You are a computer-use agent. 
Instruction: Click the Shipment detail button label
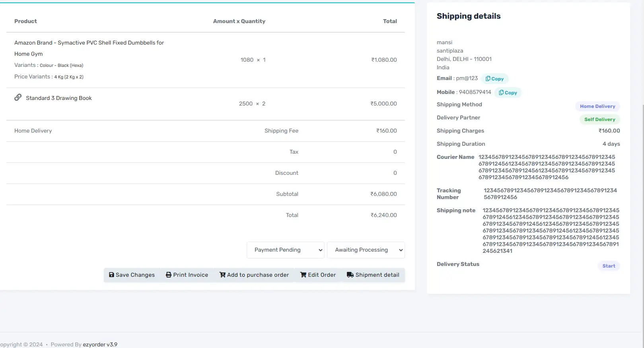(377, 275)
